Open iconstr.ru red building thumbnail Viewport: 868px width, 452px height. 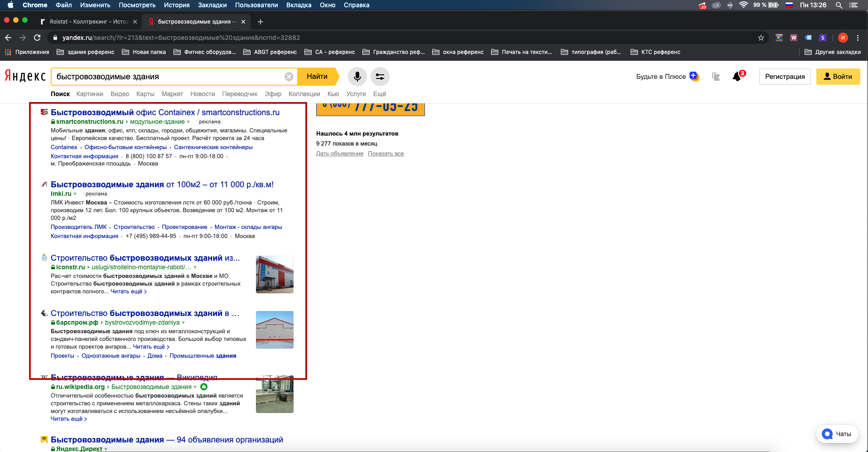pyautogui.click(x=275, y=274)
